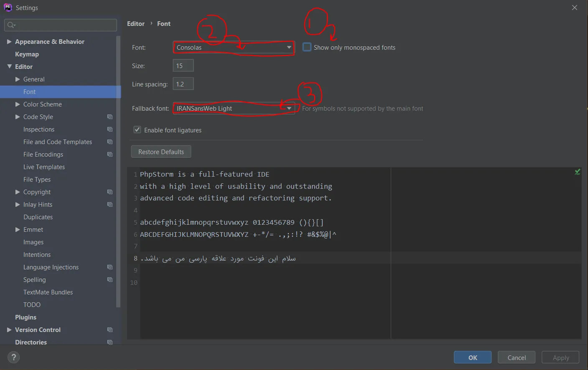Close the Settings dialog with the X
This screenshot has width=588, height=370.
point(575,8)
